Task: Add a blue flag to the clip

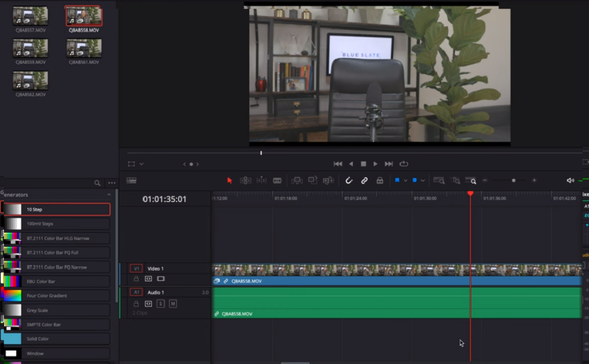Action: (x=397, y=180)
